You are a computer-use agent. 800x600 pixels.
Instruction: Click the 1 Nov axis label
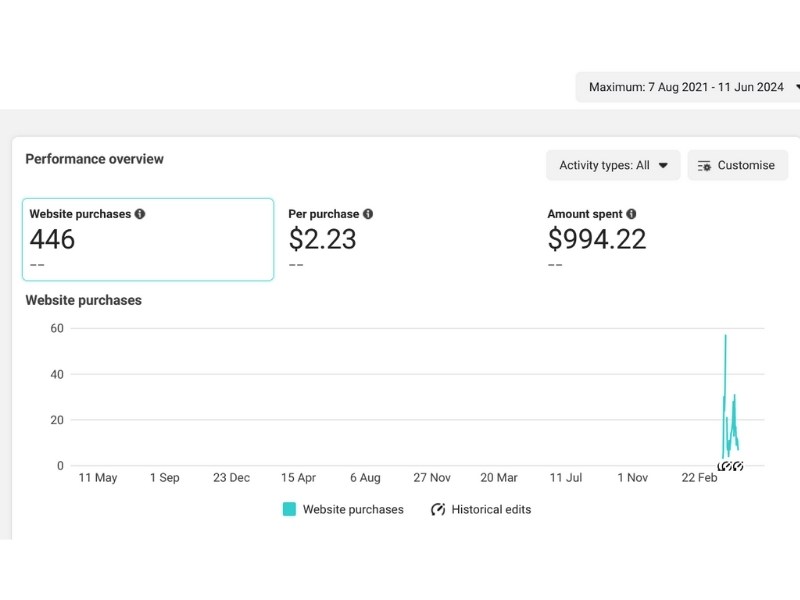[632, 478]
